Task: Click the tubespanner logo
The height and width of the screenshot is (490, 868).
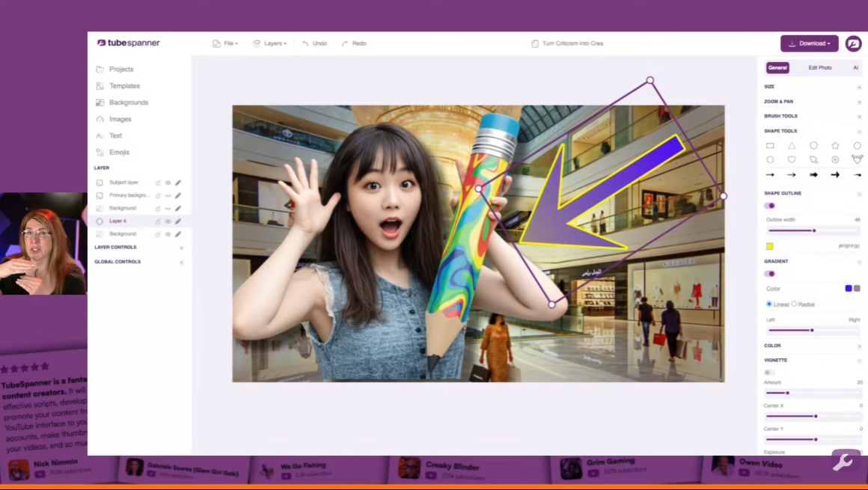Action: tap(129, 43)
